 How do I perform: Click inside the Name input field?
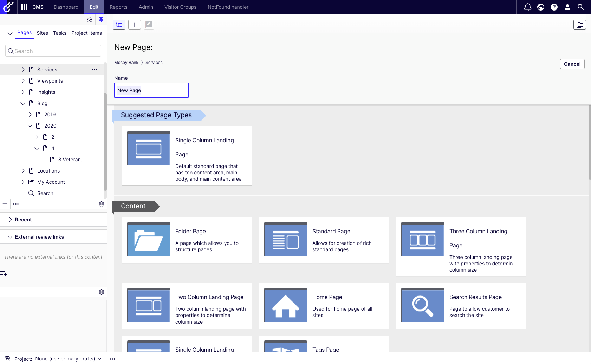[151, 90]
